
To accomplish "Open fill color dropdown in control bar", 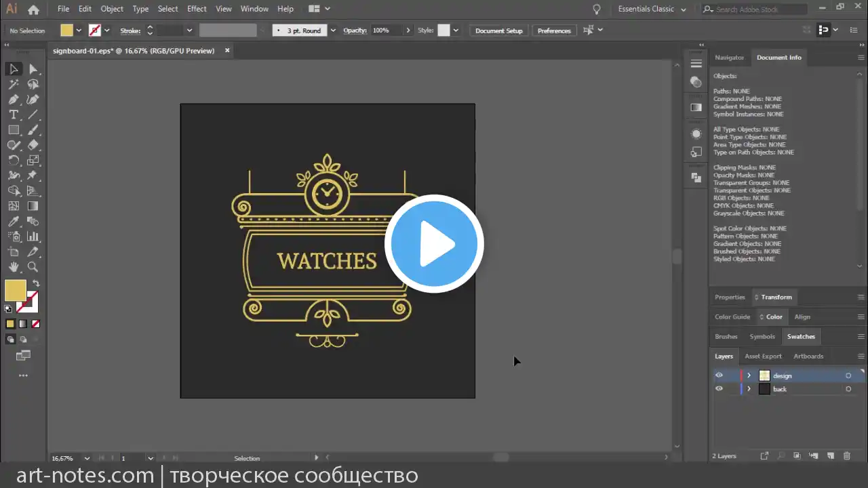I will [79, 30].
